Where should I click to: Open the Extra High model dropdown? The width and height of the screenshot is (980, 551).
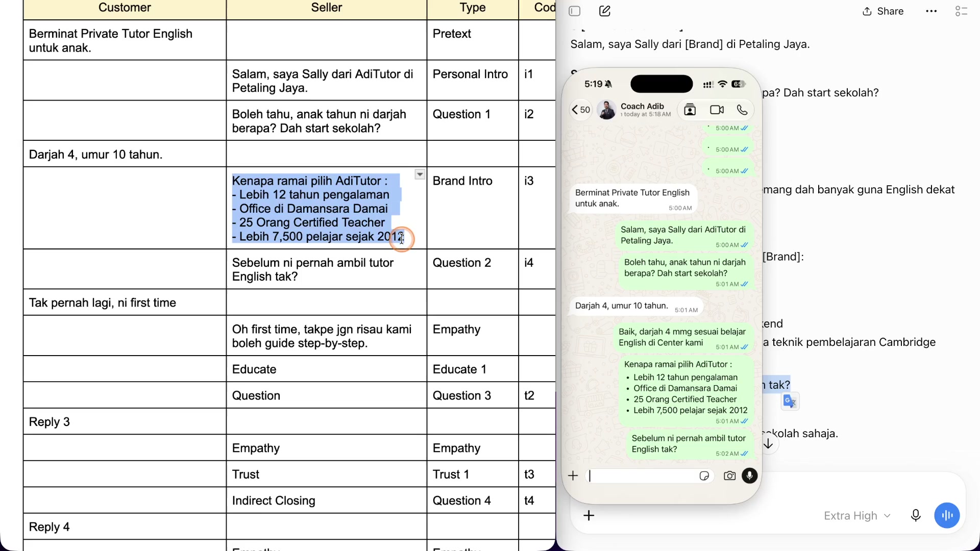tap(857, 516)
